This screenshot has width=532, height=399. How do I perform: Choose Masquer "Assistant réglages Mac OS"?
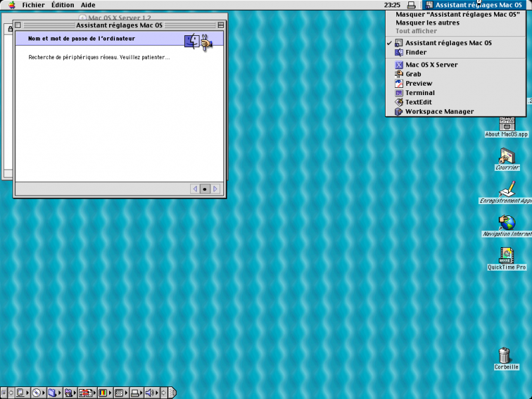[x=456, y=14]
